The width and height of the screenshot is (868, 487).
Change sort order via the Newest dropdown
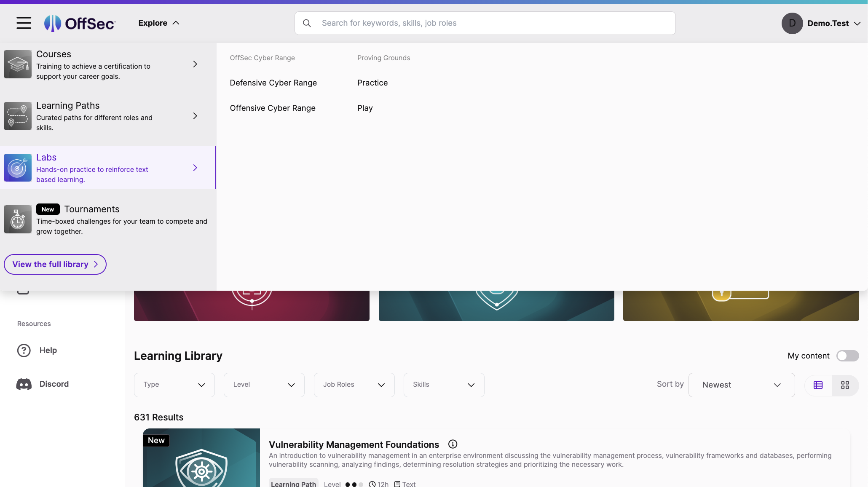[x=741, y=385]
